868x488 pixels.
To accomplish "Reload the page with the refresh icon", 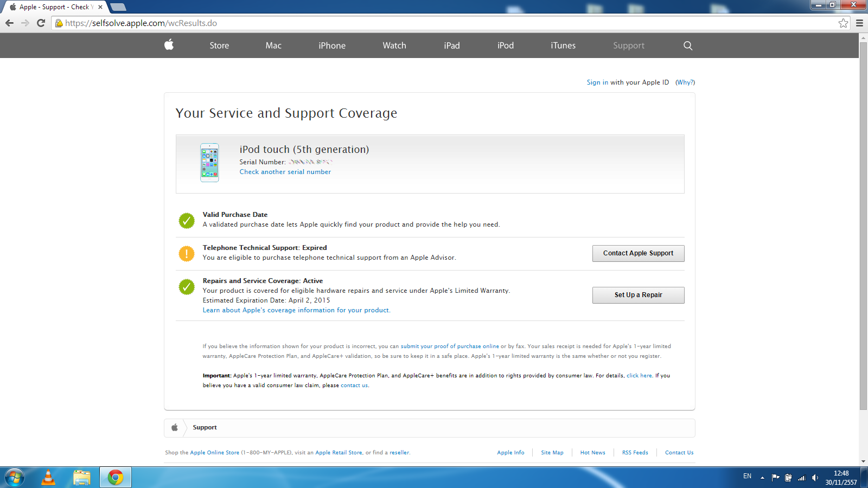I will (x=41, y=23).
